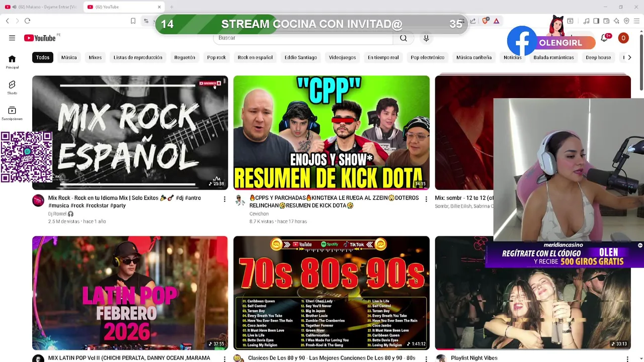Open the Principal home sidebar icon

(12, 62)
